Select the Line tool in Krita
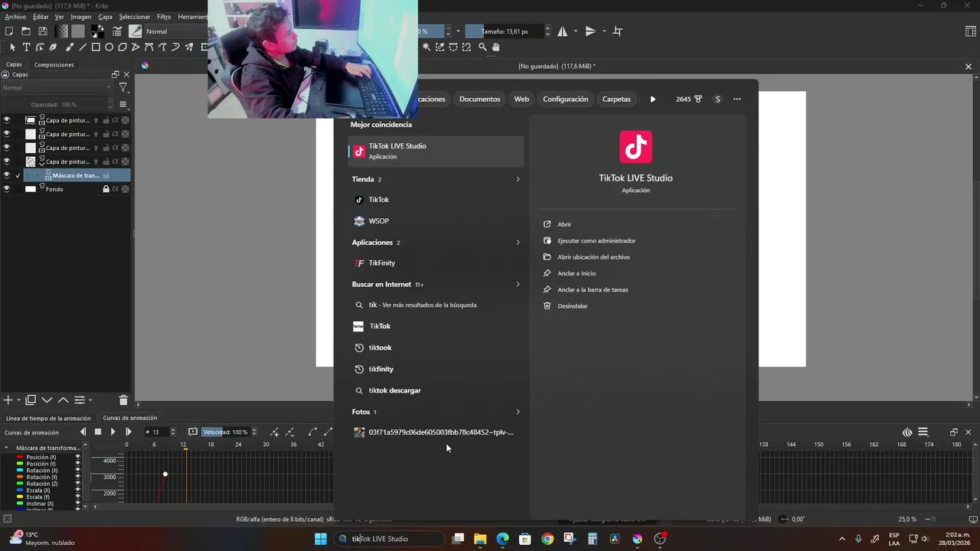Viewport: 980px width, 551px height. [x=83, y=47]
